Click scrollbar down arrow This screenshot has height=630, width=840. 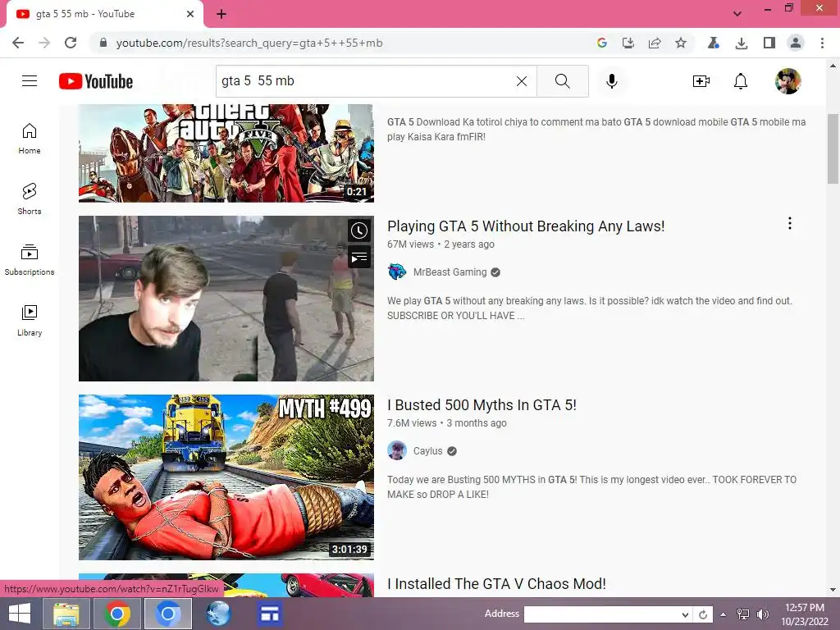point(833,591)
